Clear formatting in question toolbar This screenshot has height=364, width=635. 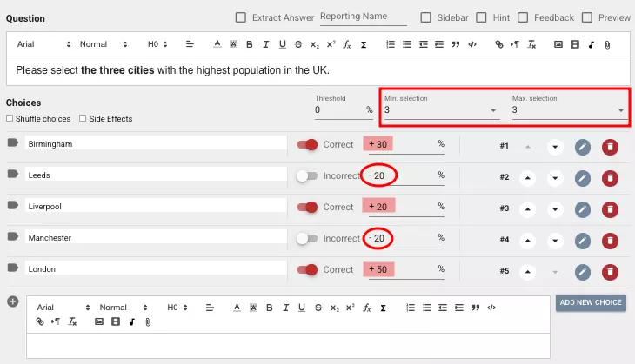coord(531,44)
